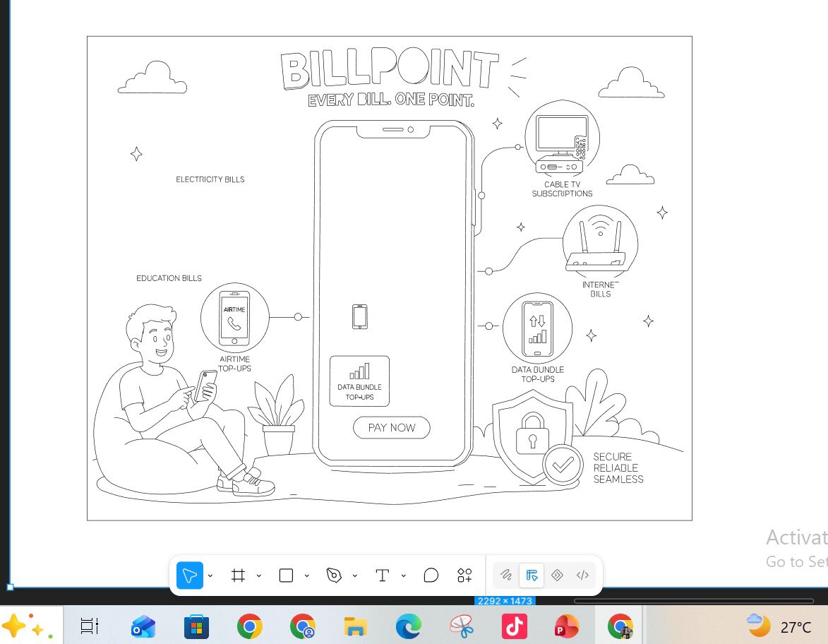
Task: Select the checkmark badge on shield
Action: 563,465
